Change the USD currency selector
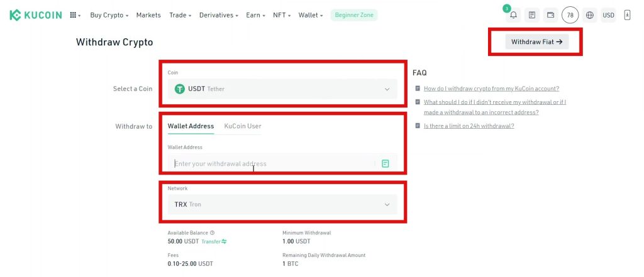Viewport: 644px width, 277px height. click(608, 15)
